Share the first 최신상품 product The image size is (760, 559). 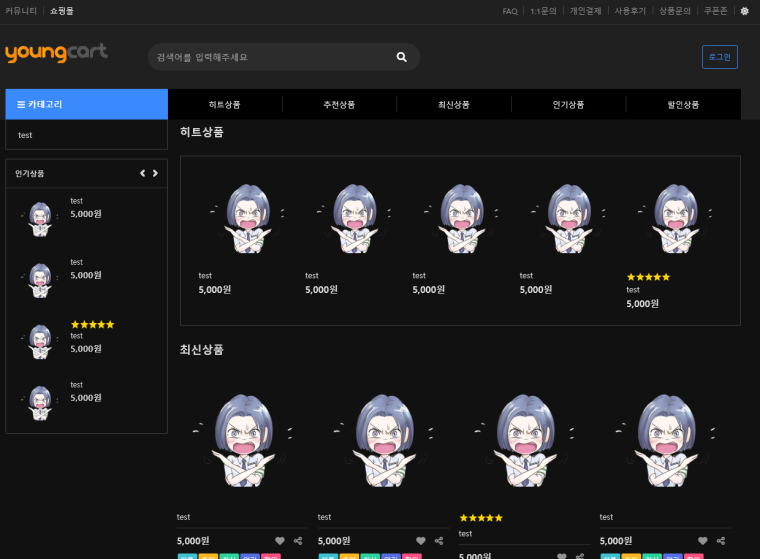point(298,541)
